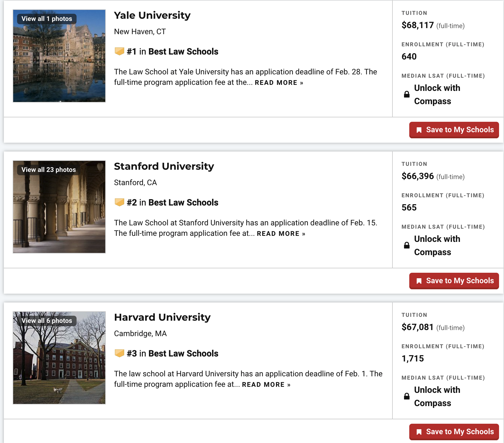Click the bookmark icon on Stanford's save button
The height and width of the screenshot is (443, 504).
pos(419,281)
